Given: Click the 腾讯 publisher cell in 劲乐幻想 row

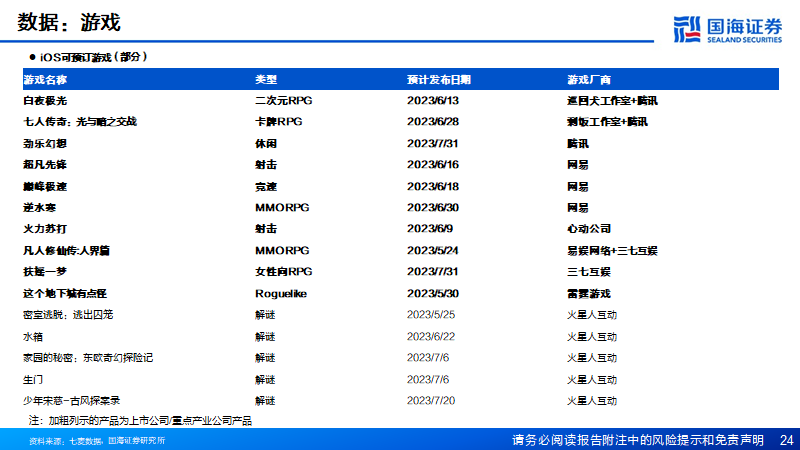Looking at the screenshot, I should pyautogui.click(x=578, y=143).
